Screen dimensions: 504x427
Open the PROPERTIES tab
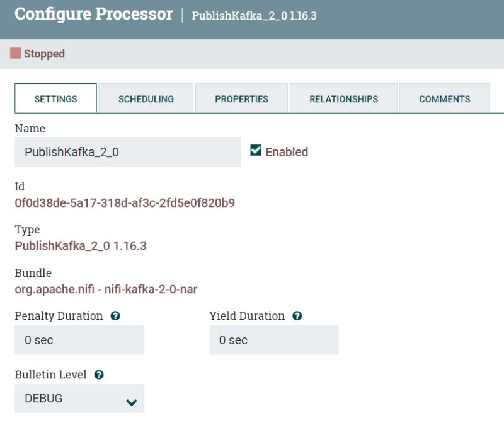tap(241, 98)
